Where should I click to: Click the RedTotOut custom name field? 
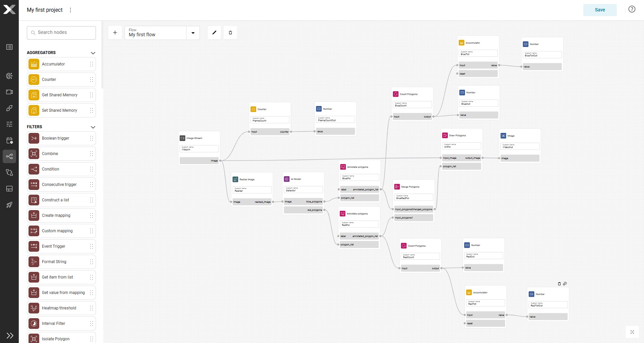point(548,304)
